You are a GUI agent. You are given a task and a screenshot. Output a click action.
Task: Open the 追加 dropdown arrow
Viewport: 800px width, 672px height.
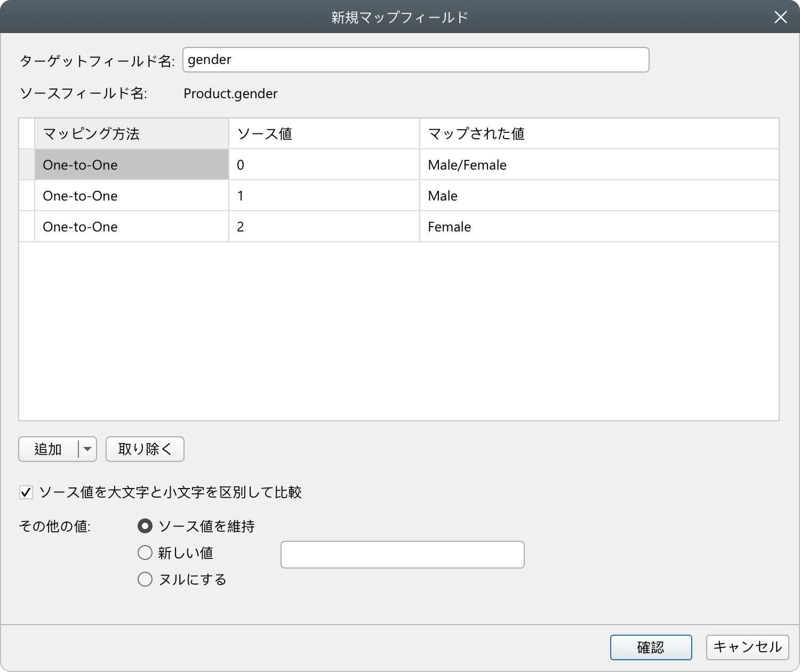(x=87, y=449)
